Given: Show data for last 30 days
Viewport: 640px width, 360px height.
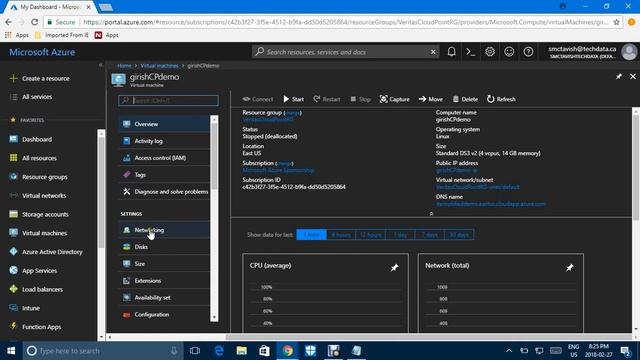Looking at the screenshot, I should 459,235.
